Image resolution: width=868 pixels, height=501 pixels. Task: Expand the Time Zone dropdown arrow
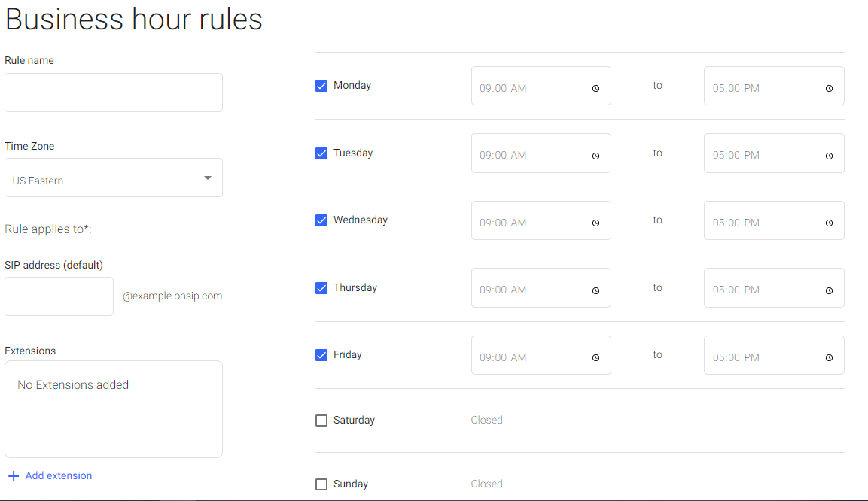click(x=208, y=178)
